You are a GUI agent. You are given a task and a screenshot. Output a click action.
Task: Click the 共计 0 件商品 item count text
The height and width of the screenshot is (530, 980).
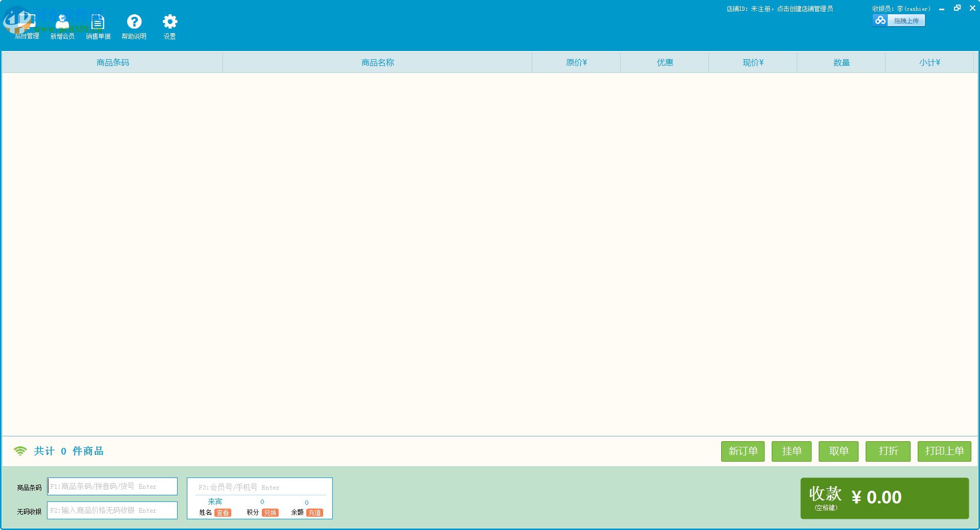point(68,451)
